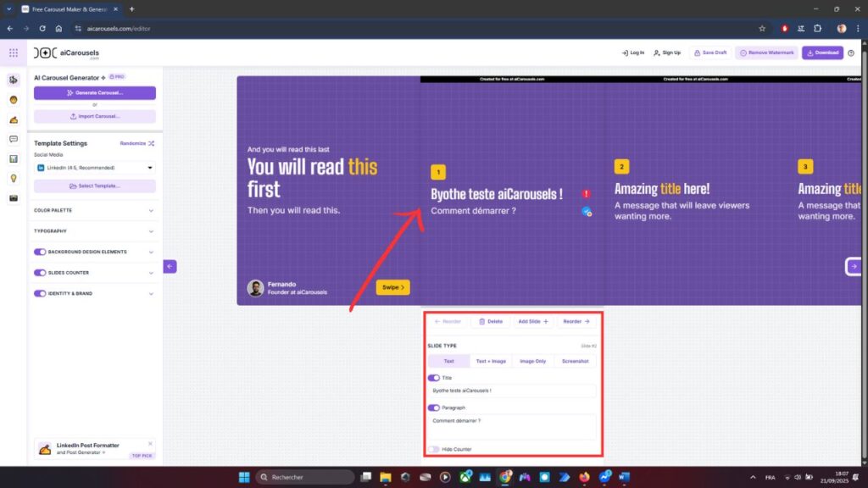Toggle the Slides Counter switch
This screenshot has width=868, height=488.
(40, 273)
